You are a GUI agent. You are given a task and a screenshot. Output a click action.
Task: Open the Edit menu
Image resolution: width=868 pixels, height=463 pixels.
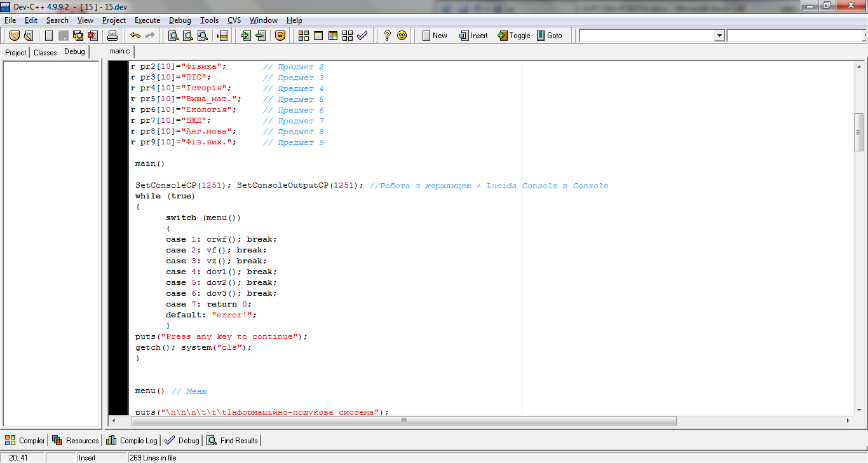(31, 20)
